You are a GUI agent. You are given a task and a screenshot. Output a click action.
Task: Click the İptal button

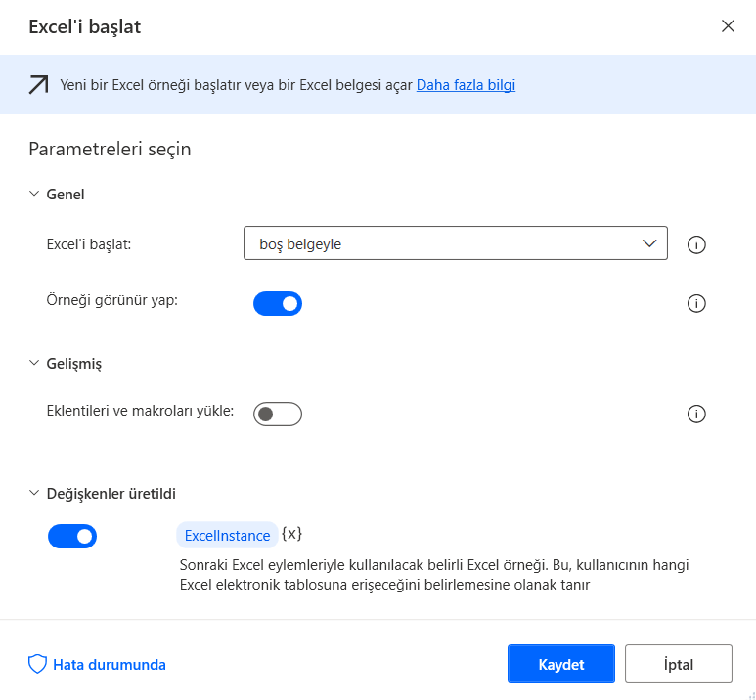click(678, 664)
